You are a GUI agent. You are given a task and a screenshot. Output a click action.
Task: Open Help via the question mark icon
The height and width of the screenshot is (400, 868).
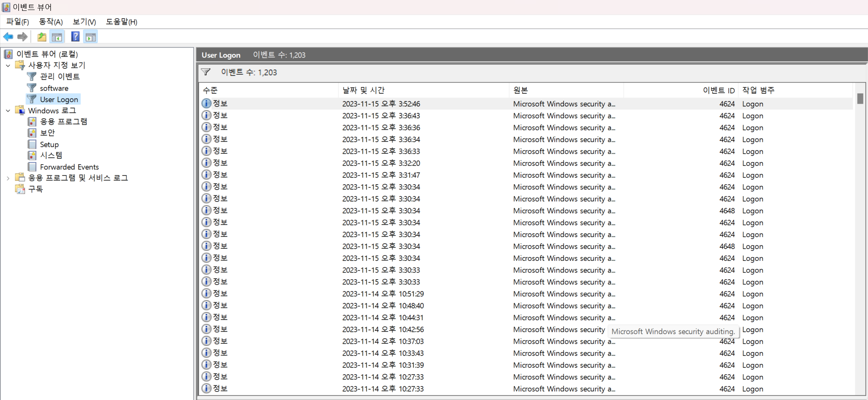75,37
